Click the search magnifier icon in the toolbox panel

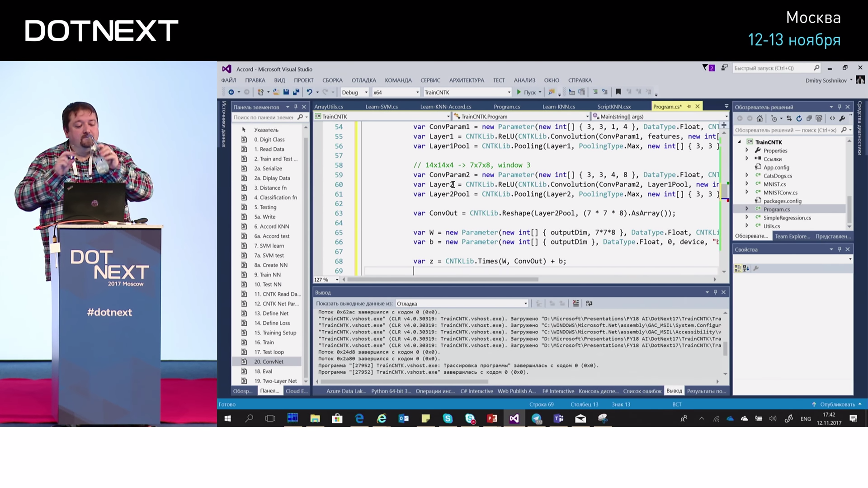click(x=300, y=117)
